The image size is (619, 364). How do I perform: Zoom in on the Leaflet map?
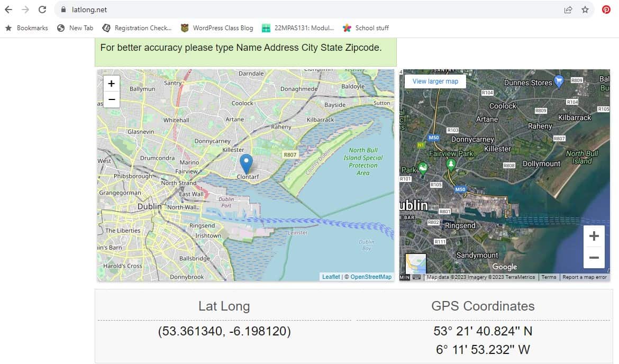(x=111, y=83)
